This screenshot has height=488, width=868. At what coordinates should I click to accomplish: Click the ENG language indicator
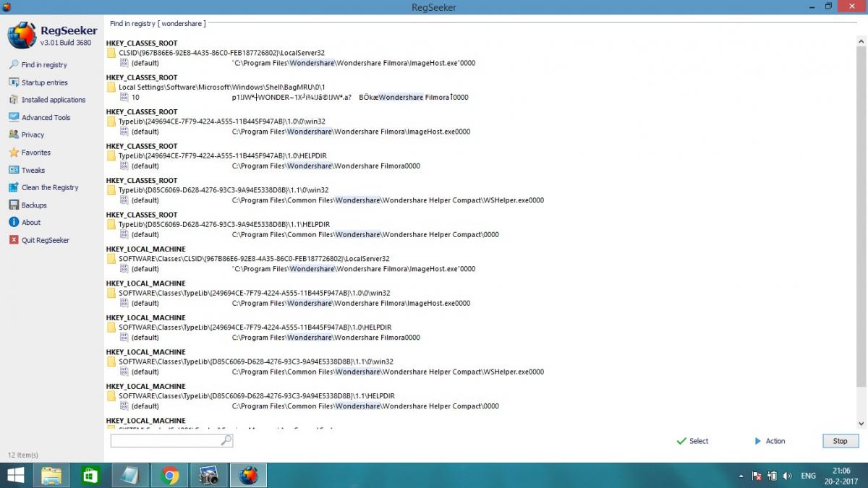point(808,476)
